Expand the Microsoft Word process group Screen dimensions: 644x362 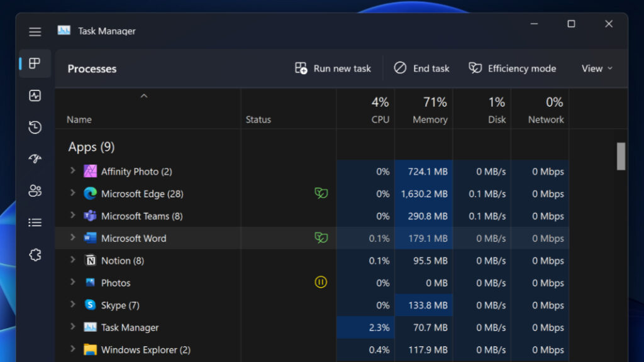(x=73, y=237)
